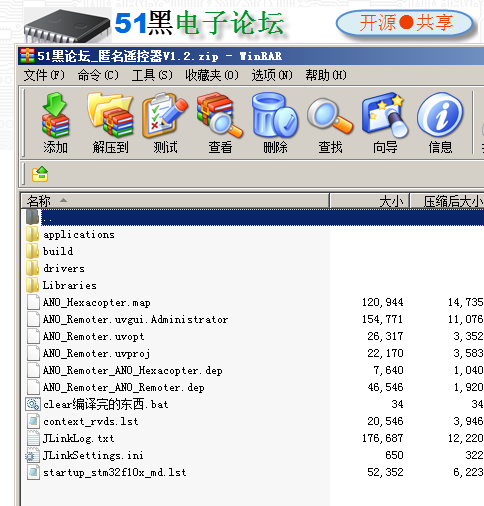Click the size value 46,546
Viewport: 484px width, 506px height.
(x=385, y=387)
